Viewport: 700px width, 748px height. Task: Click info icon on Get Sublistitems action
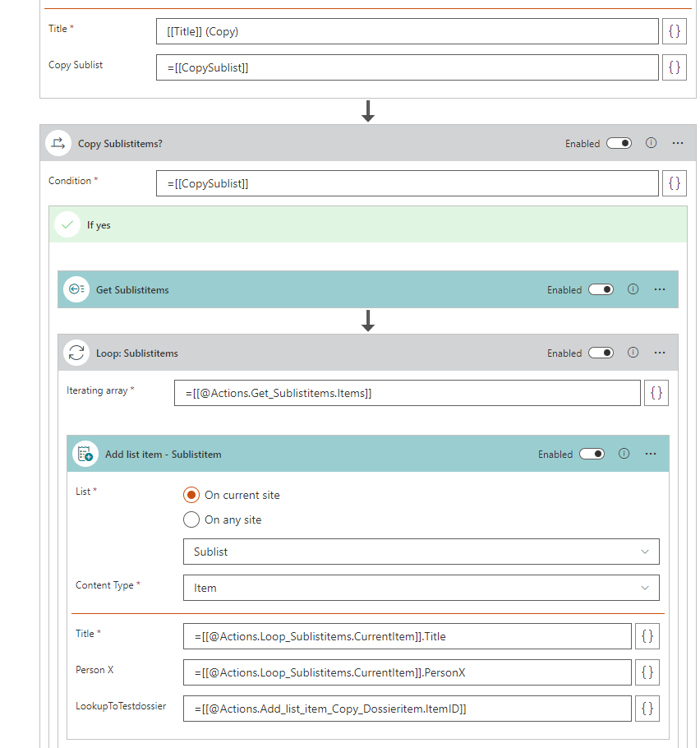[x=633, y=289]
